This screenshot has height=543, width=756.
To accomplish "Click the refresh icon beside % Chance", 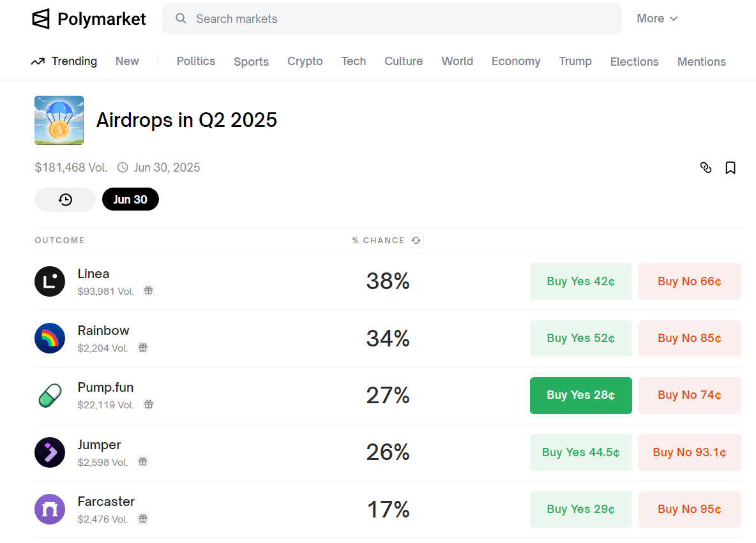I will pyautogui.click(x=416, y=241).
